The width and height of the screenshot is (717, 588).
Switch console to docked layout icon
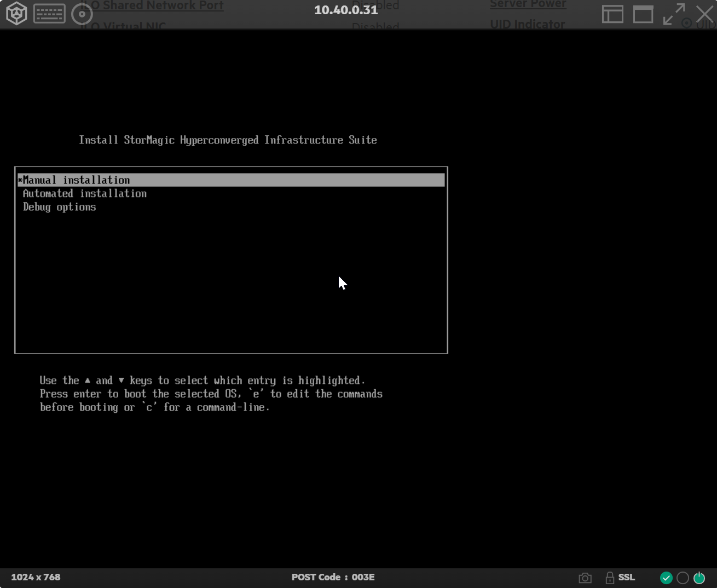(612, 14)
